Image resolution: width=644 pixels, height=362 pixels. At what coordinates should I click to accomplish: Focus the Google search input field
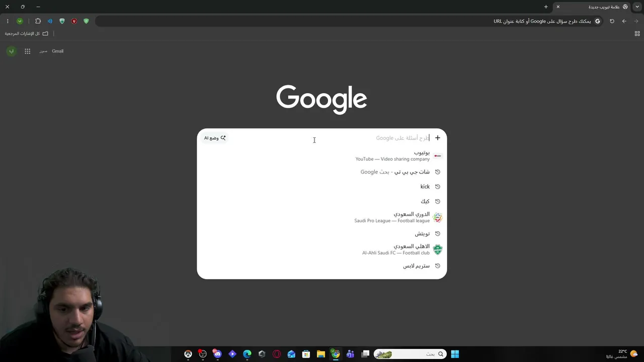pos(330,138)
